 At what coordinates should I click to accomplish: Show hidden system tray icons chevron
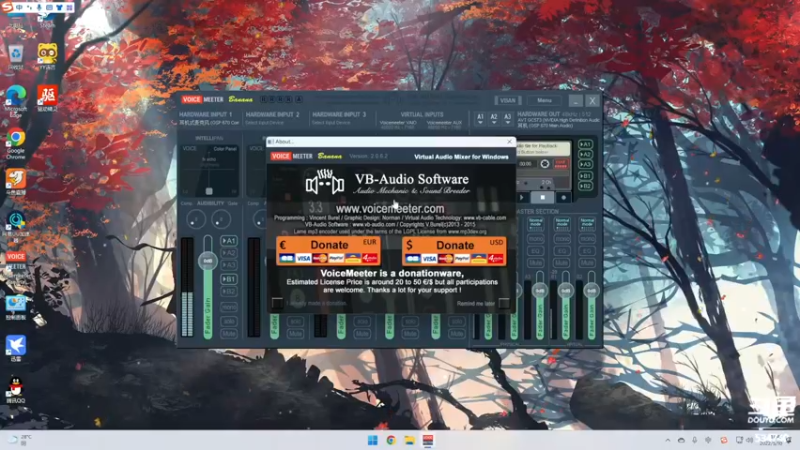click(667, 440)
